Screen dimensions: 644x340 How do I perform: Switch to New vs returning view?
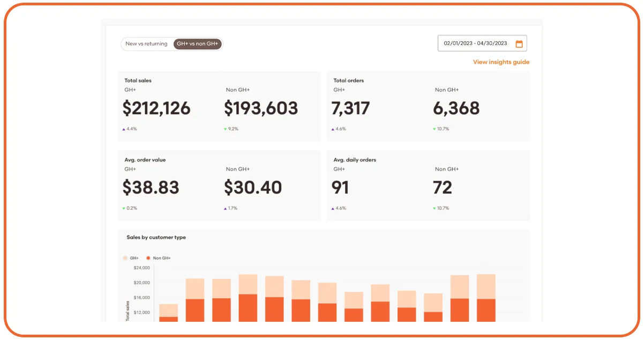pos(146,44)
